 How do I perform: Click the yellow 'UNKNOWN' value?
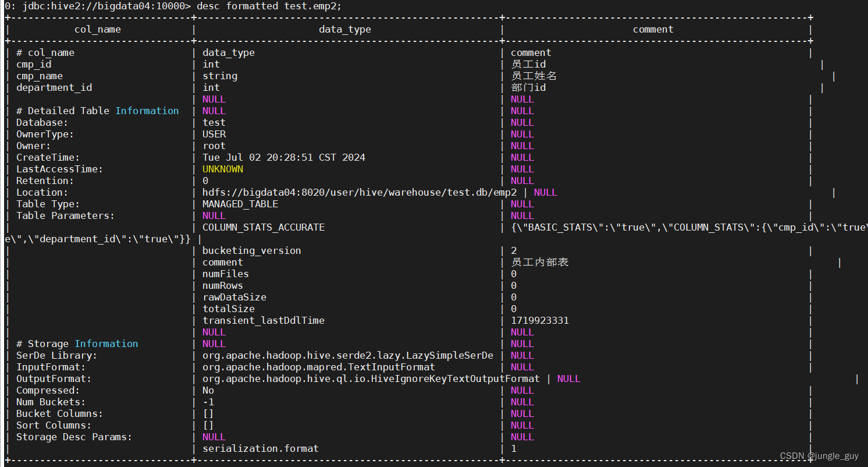pos(223,169)
